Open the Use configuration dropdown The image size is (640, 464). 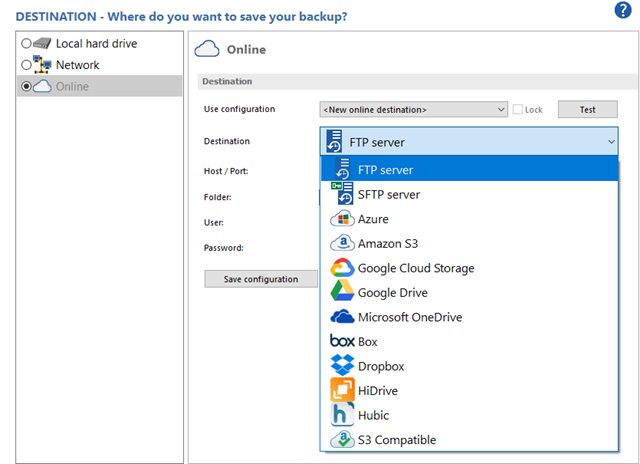tap(413, 109)
